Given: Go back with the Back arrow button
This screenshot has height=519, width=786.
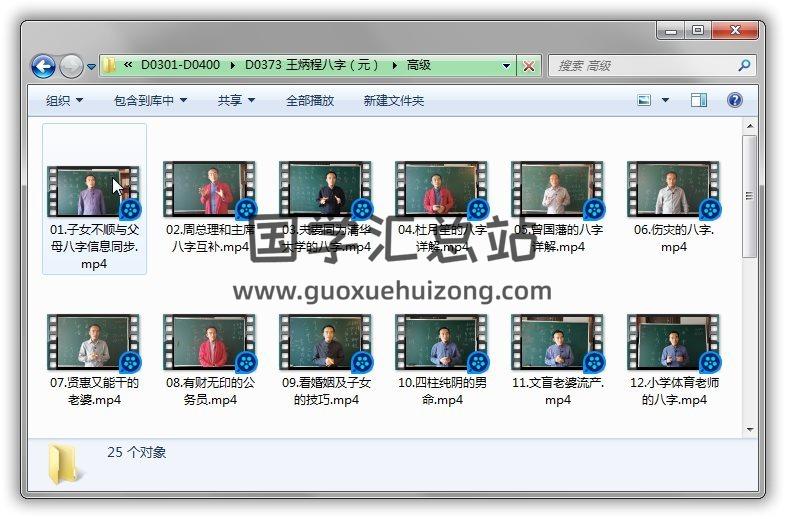Looking at the screenshot, I should coord(43,66).
